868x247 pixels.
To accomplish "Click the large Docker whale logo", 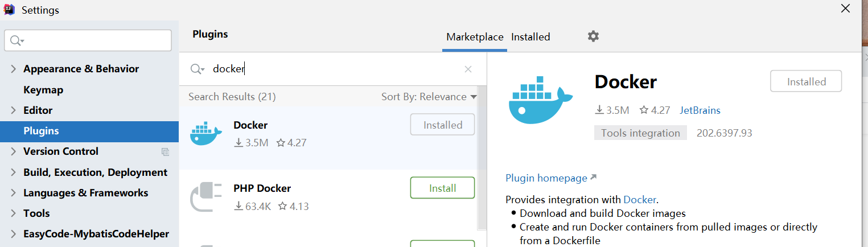I will pos(540,101).
